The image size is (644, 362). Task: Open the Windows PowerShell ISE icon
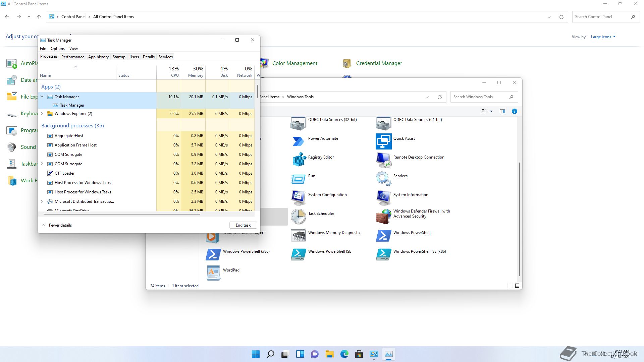pos(298,254)
